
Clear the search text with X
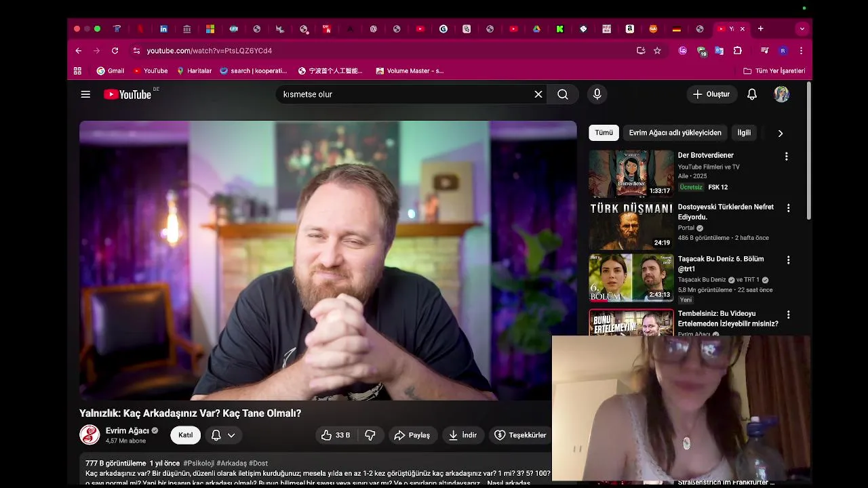click(538, 94)
